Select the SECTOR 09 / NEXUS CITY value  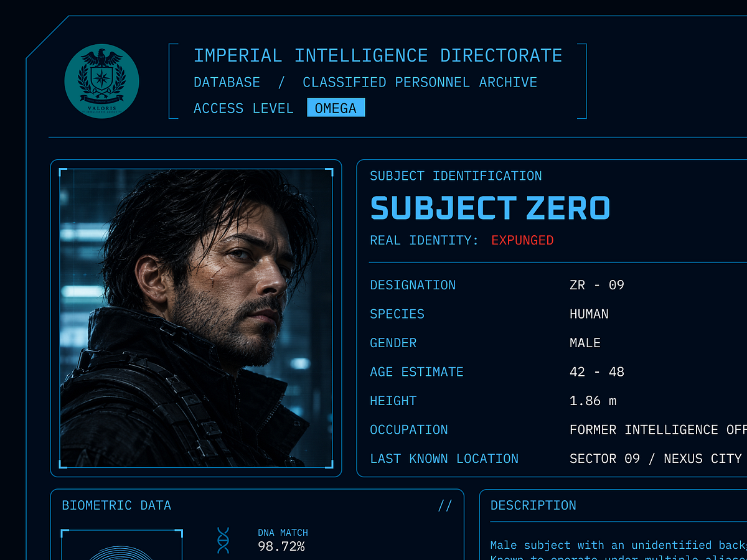coord(655,459)
